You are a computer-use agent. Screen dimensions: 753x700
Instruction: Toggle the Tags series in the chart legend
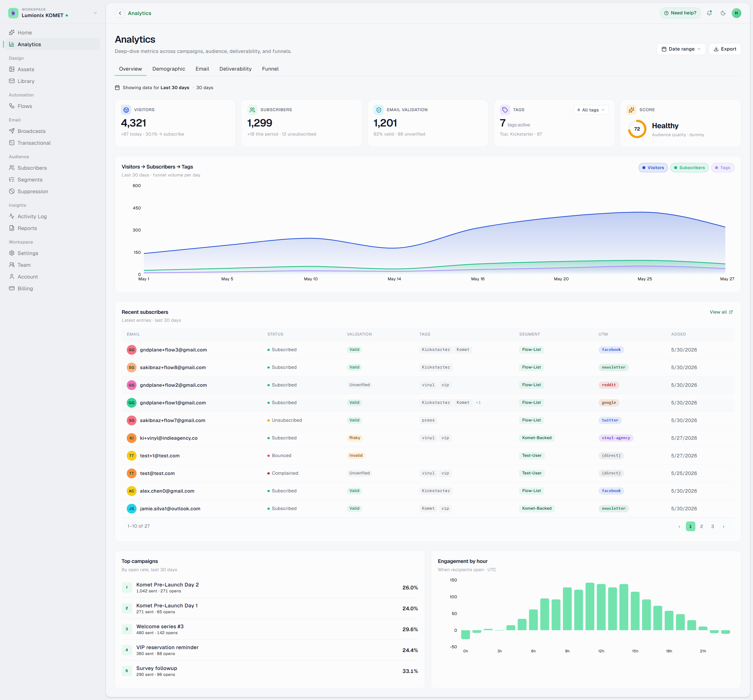723,168
